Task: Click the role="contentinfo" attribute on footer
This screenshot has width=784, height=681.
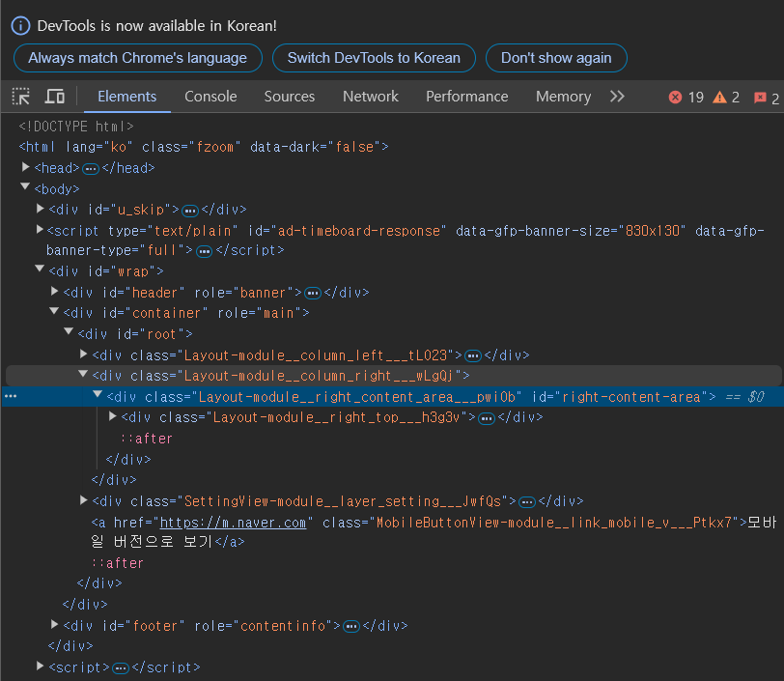Action: (x=264, y=626)
